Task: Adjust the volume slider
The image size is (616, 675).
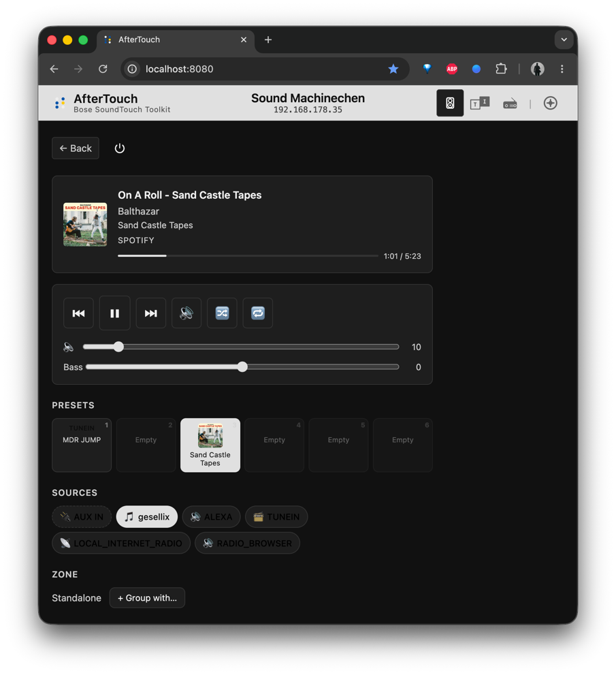Action: 241,347
